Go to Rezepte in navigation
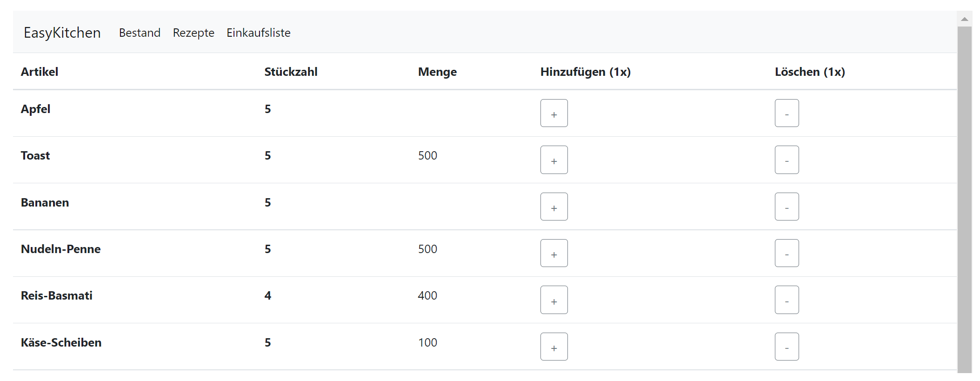 193,33
